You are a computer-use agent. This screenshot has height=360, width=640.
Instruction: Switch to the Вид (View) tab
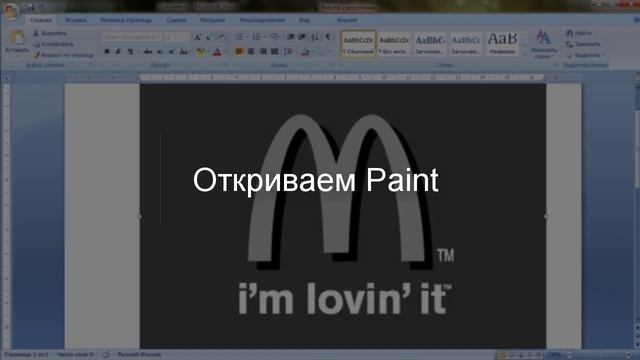tap(304, 20)
